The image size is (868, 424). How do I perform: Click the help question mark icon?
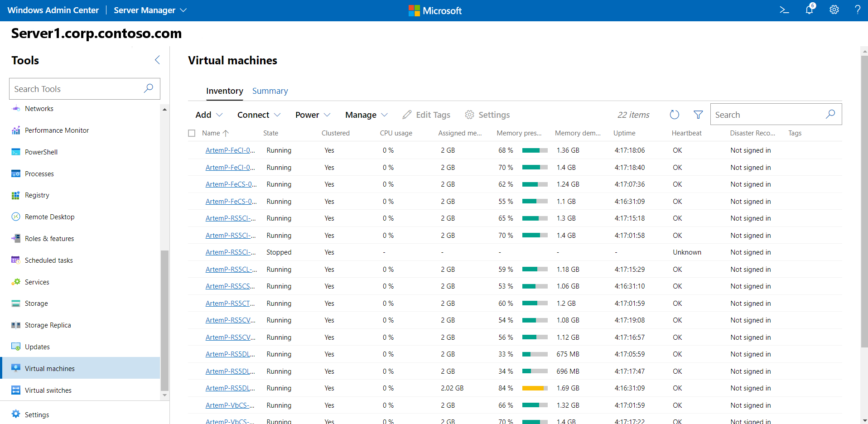857,10
